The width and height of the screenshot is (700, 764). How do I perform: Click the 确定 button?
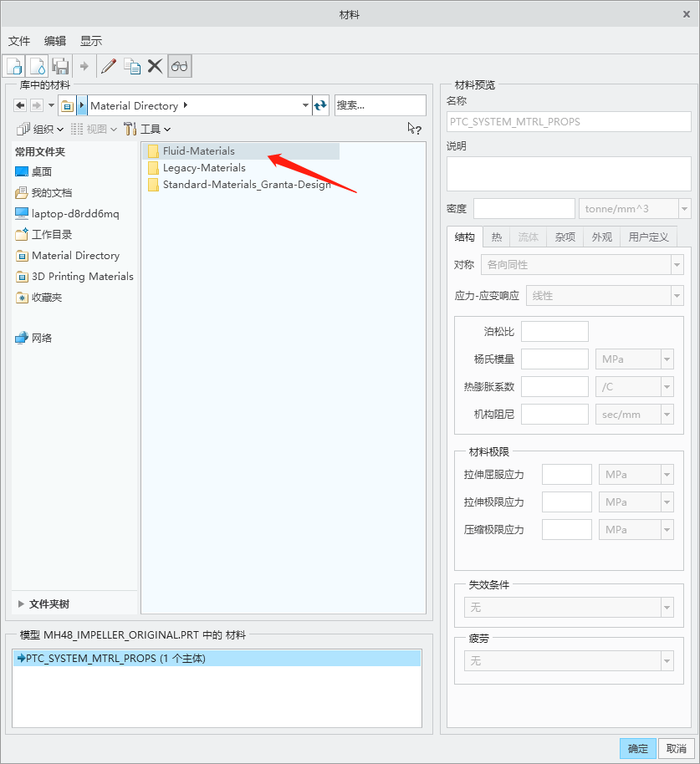click(x=638, y=748)
